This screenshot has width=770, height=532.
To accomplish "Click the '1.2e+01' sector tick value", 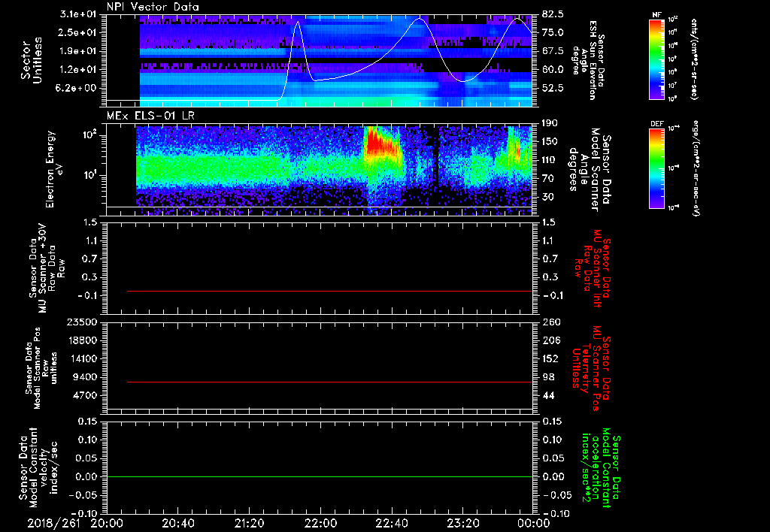I will point(78,70).
